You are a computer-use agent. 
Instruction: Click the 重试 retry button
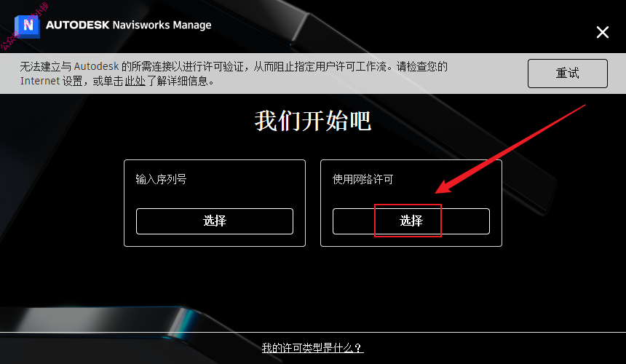[x=567, y=74]
